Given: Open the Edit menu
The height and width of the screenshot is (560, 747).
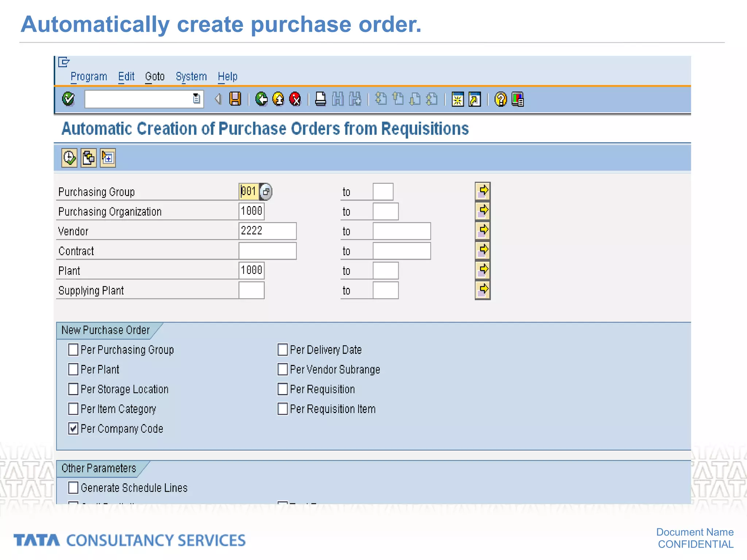Looking at the screenshot, I should [x=126, y=77].
